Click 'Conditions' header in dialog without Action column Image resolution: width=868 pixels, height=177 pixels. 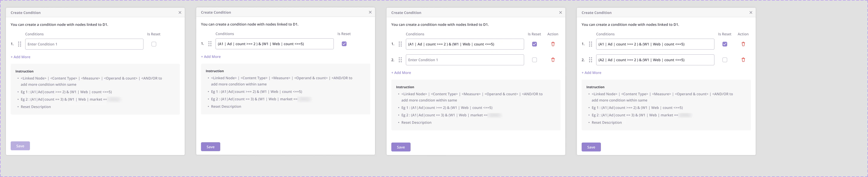point(225,34)
